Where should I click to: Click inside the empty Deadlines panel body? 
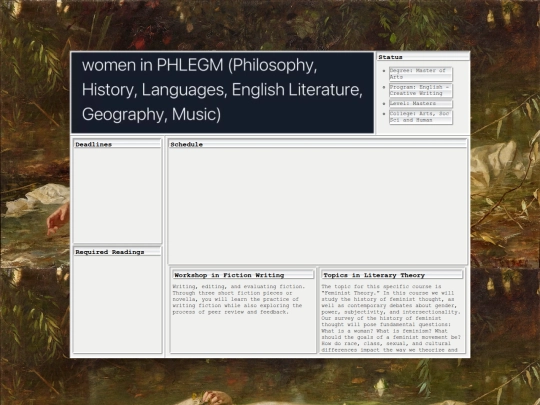117,195
